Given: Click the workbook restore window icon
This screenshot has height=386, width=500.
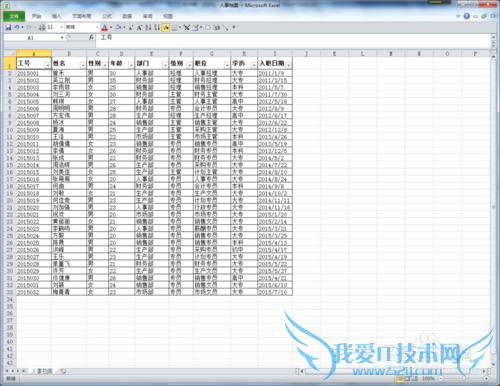Looking at the screenshot, I should (484, 16).
